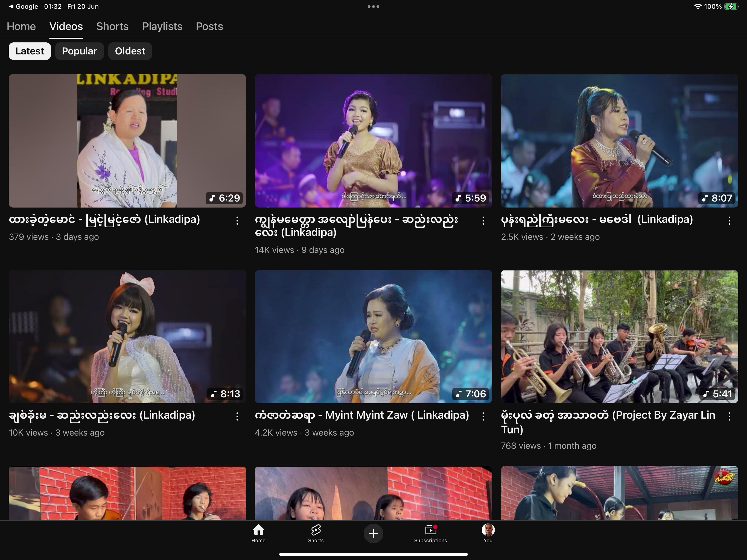
Task: Tap the three-dot multitasking control at top
Action: 373,6
